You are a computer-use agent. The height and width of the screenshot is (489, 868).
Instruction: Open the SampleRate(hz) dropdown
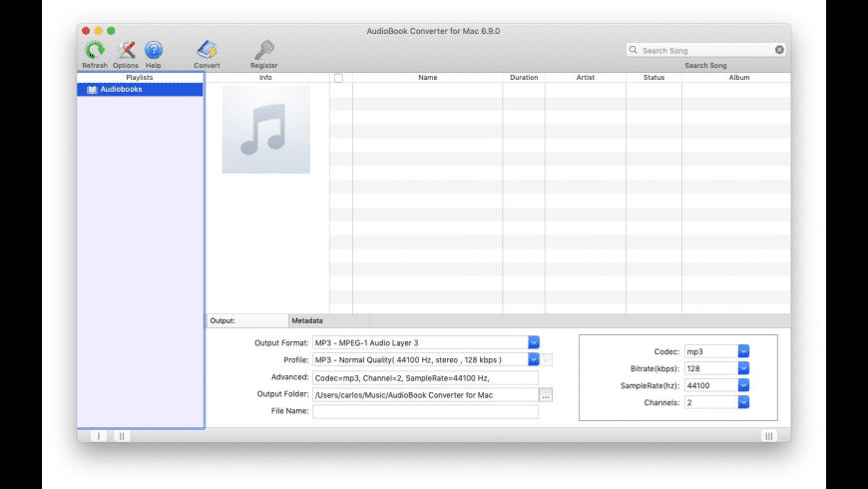point(743,385)
